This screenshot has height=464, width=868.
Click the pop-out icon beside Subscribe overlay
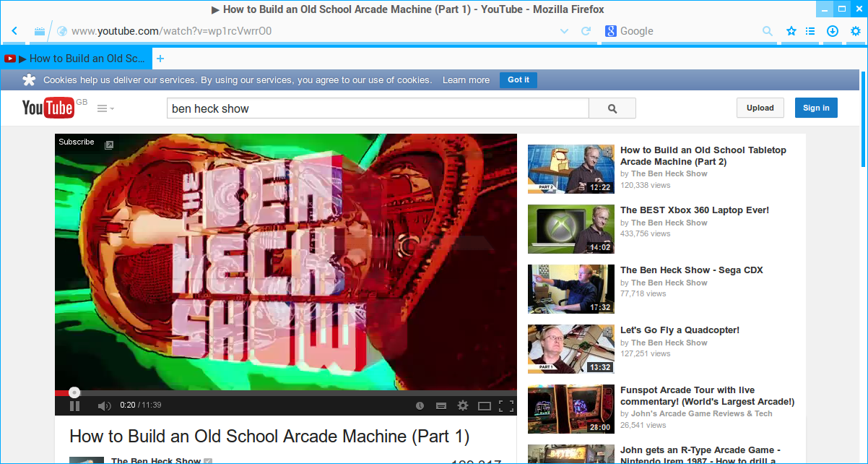pyautogui.click(x=109, y=145)
